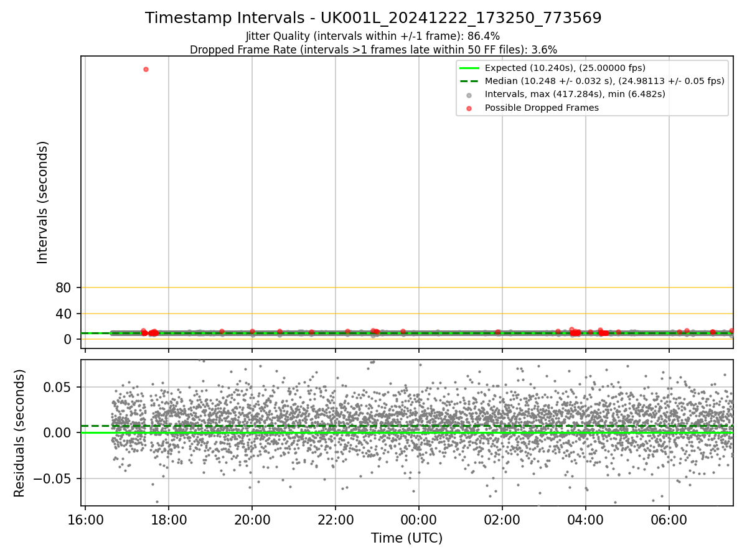Click the '16:00' time tick label
747x560 pixels.
pyautogui.click(x=85, y=519)
